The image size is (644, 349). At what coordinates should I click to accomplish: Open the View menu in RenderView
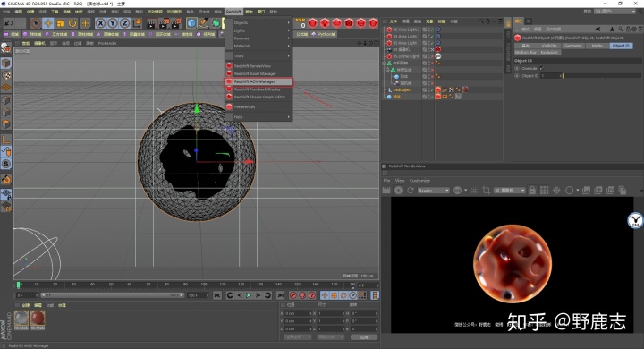point(400,181)
